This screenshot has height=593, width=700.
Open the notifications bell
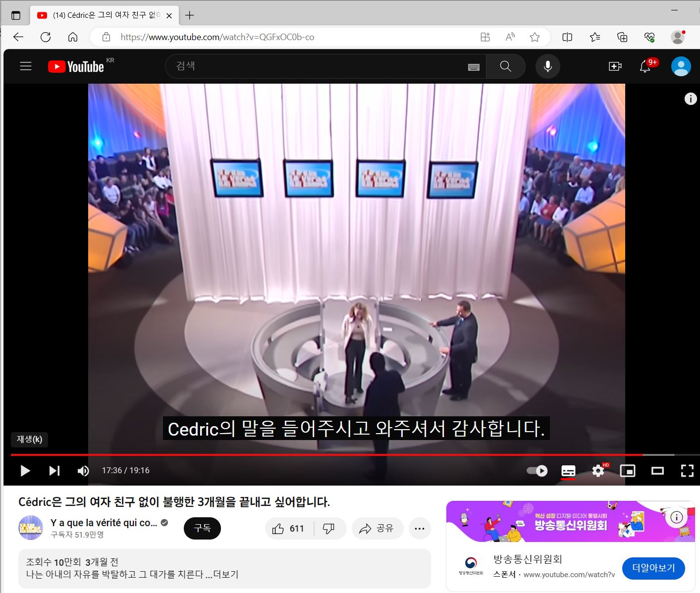tap(645, 66)
